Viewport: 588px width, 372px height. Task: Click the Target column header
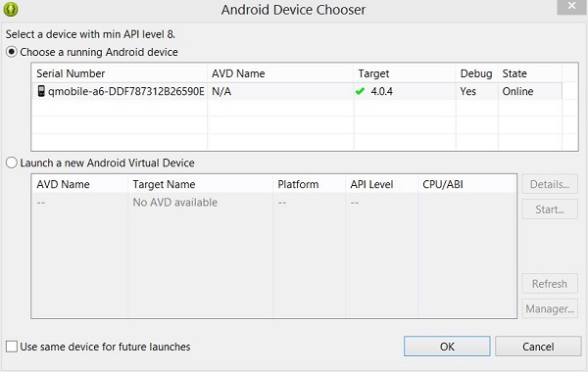tap(405, 73)
